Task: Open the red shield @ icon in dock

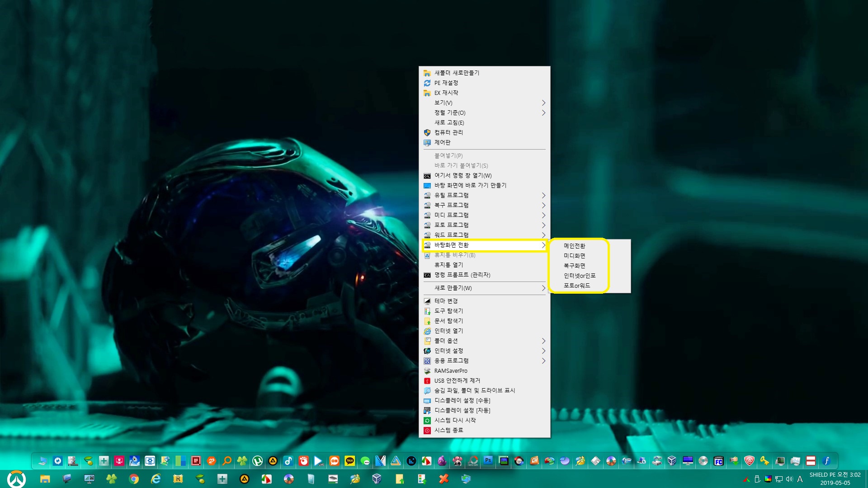Action: [x=749, y=461]
